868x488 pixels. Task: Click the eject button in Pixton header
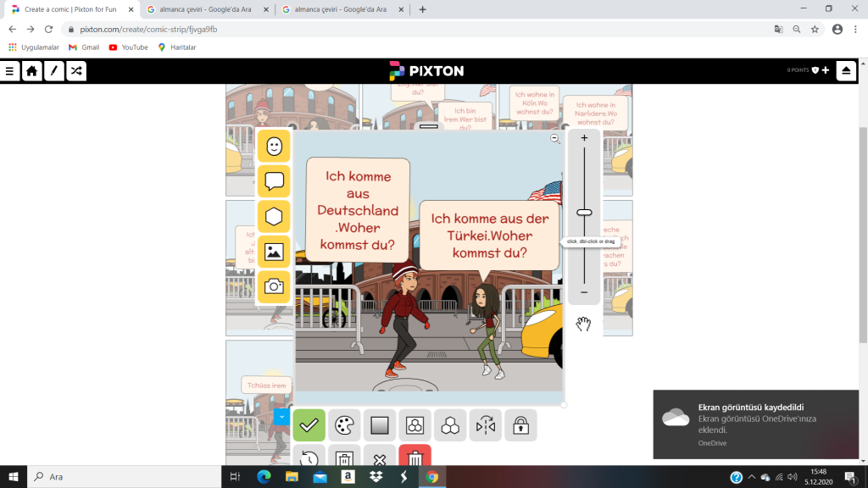846,71
